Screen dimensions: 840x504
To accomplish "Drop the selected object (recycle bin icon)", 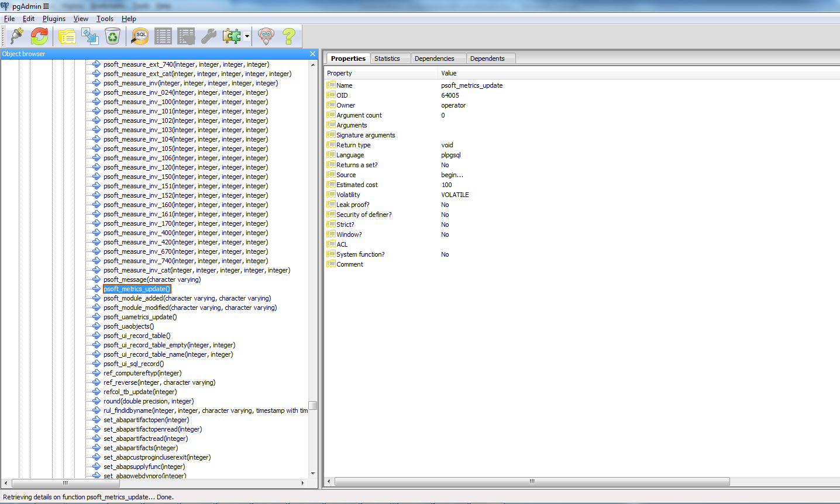I will 112,36.
